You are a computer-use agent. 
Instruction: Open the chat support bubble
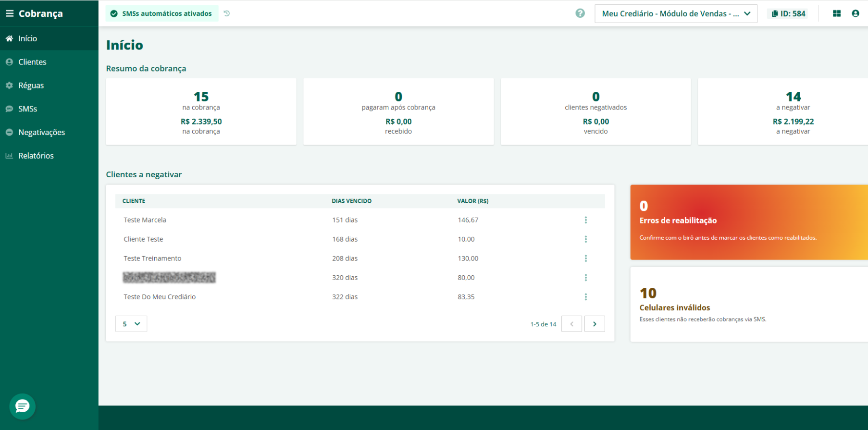point(22,406)
